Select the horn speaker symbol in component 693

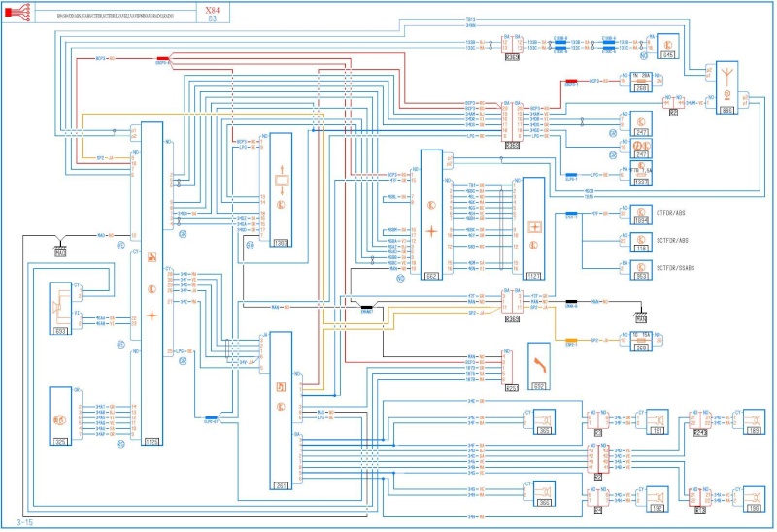click(57, 307)
